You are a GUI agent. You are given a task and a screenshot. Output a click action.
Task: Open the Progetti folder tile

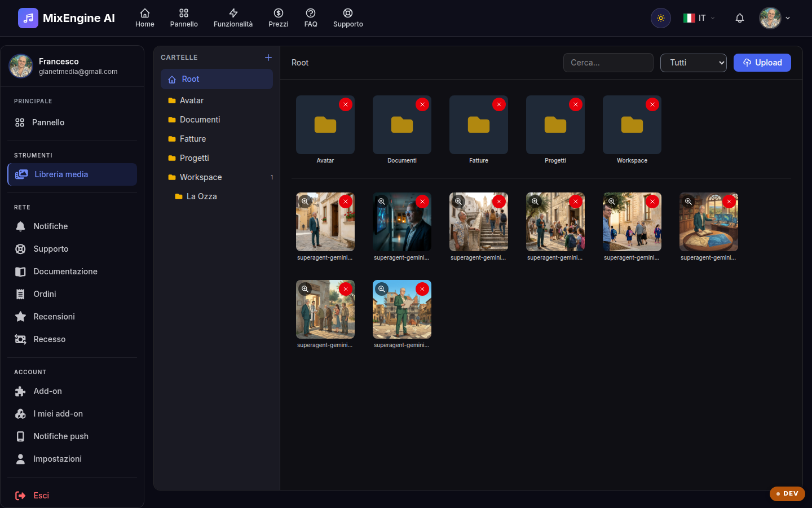(x=555, y=125)
